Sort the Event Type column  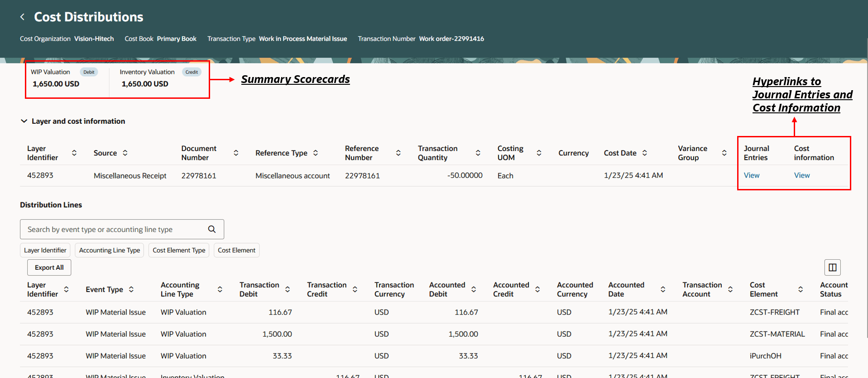131,289
